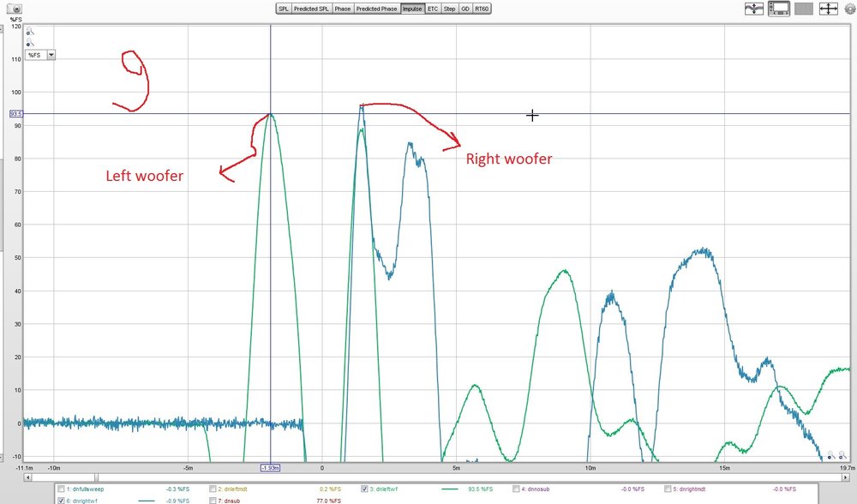Click the '77.0 %FS' value for dnsub
Viewport: 857px width, 504px height.
(328, 501)
